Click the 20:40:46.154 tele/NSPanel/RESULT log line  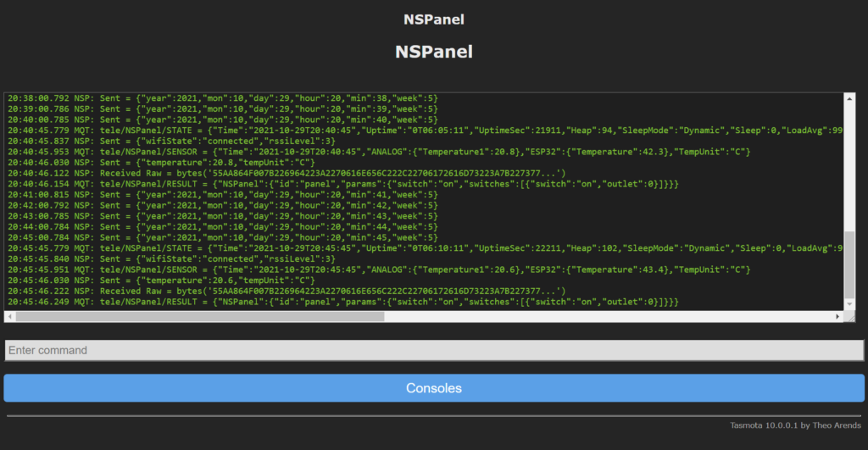pos(343,184)
